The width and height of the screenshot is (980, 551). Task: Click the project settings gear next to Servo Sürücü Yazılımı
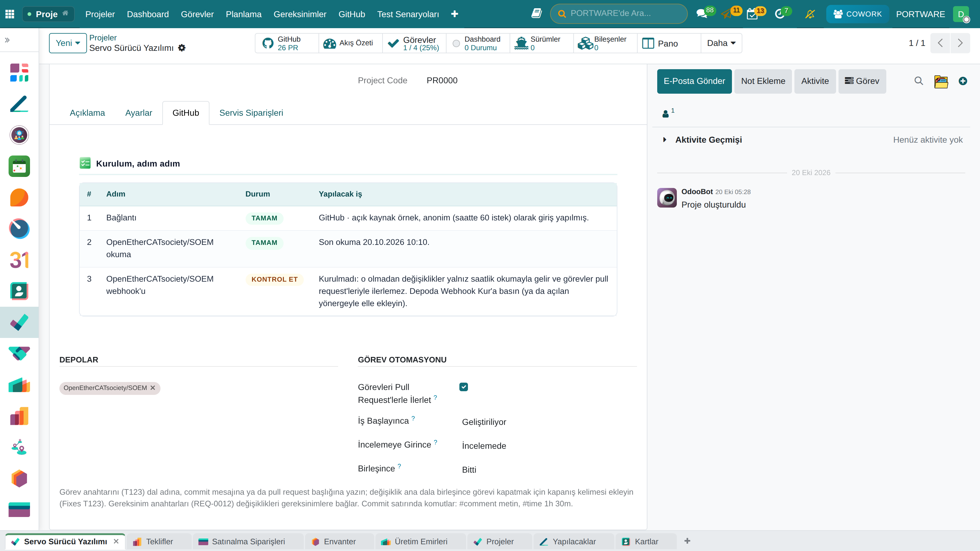182,48
